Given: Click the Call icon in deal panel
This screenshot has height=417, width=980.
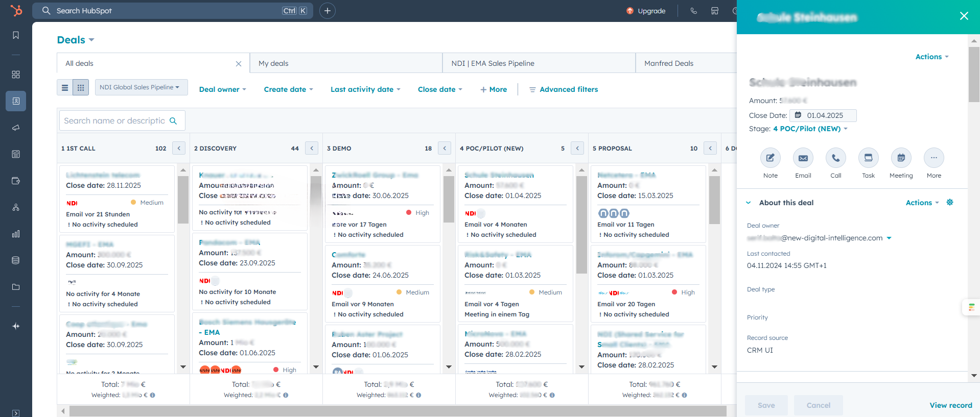Looking at the screenshot, I should [835, 158].
